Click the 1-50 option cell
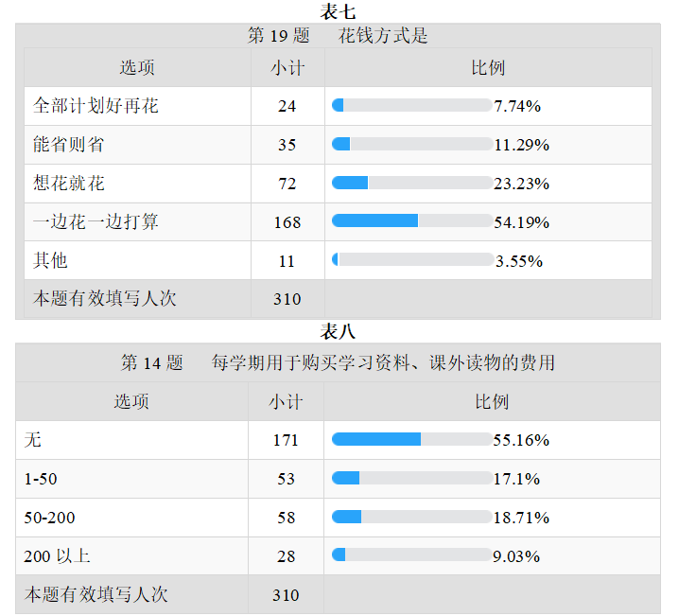Screen dimensions: 696x616 [x=131, y=479]
